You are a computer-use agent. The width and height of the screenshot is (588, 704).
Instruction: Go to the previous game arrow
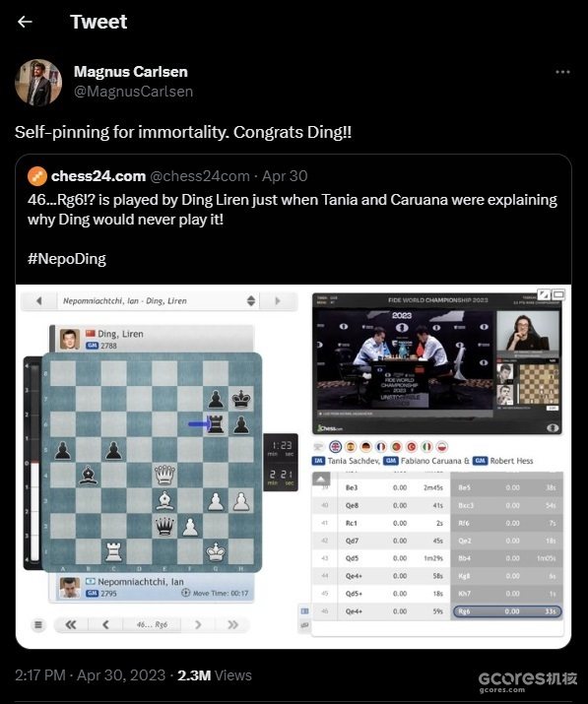tap(39, 301)
